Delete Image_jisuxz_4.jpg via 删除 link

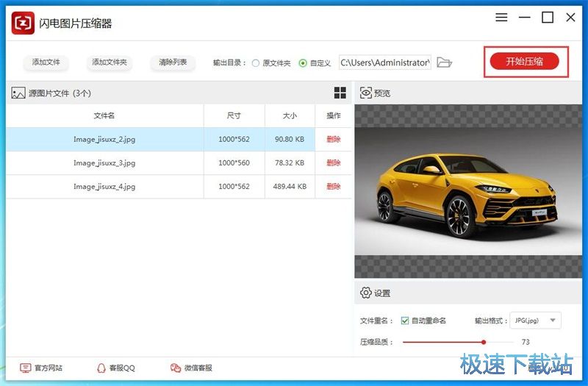334,187
